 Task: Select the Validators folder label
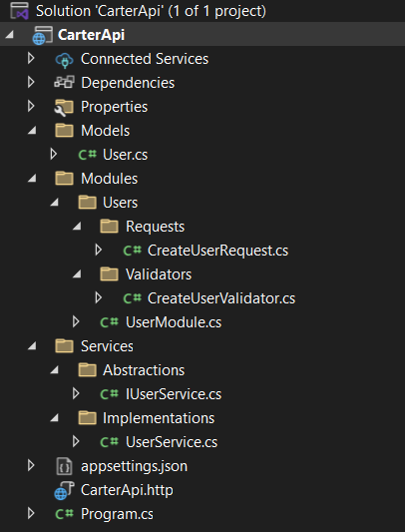(x=159, y=274)
